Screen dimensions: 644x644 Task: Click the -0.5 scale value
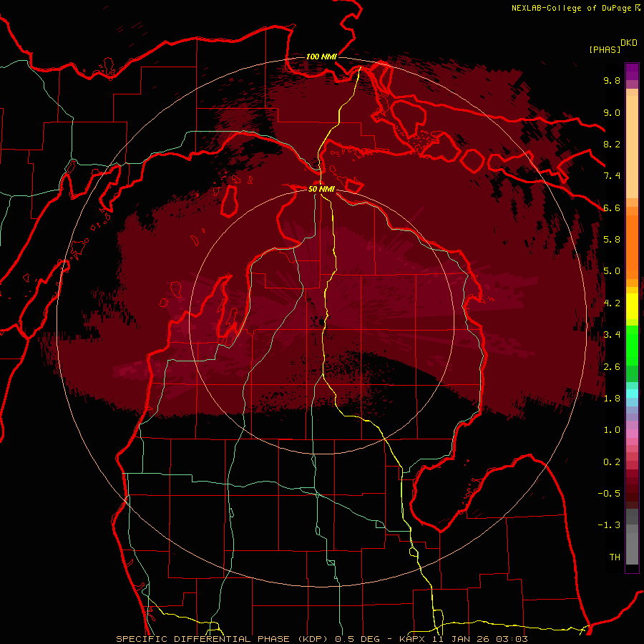[609, 494]
